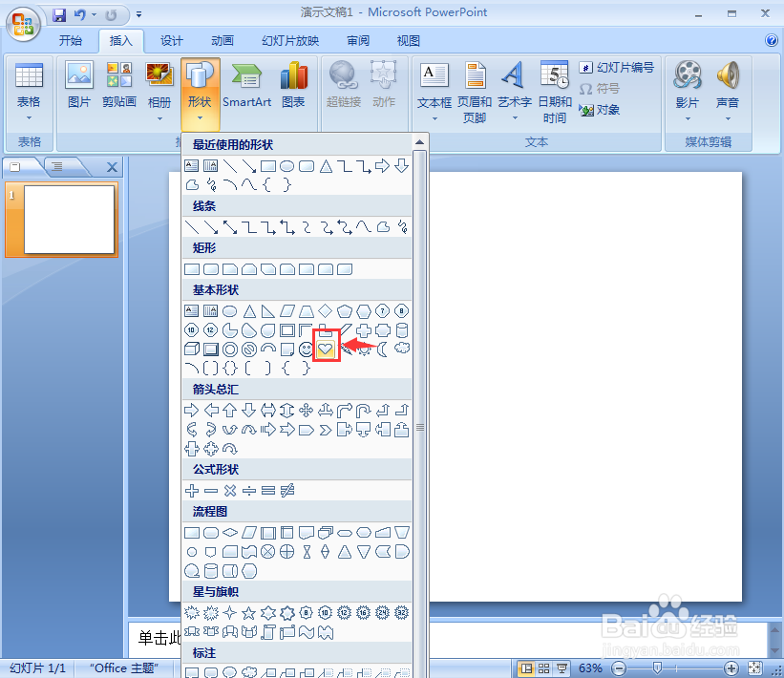Select the 5-point star shape
784x678 pixels.
[x=249, y=612]
